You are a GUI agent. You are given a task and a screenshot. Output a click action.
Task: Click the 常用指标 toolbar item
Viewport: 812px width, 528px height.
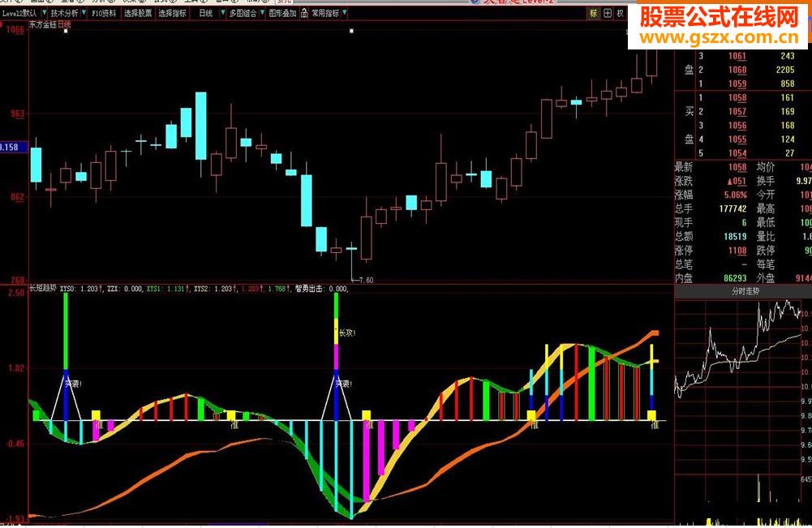click(x=326, y=13)
